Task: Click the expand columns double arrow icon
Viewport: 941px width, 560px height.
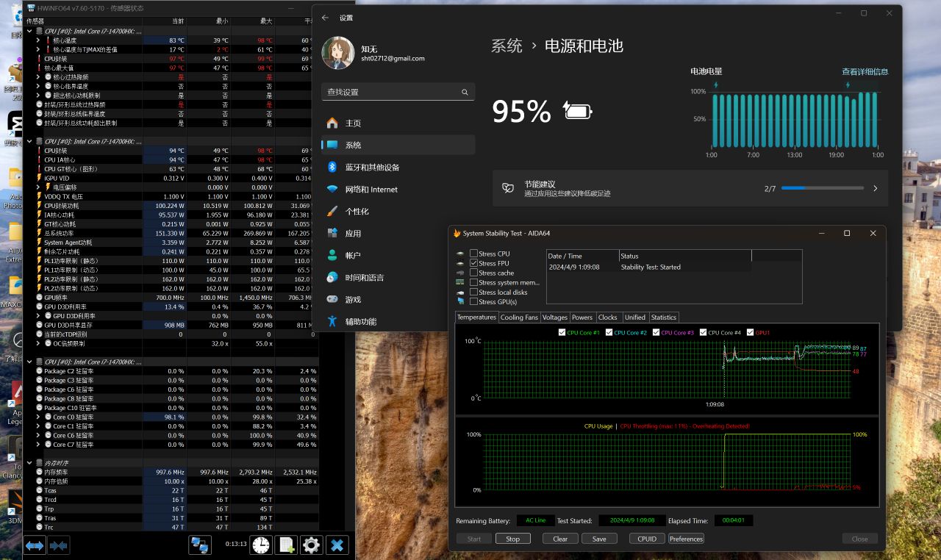Action: click(x=35, y=545)
